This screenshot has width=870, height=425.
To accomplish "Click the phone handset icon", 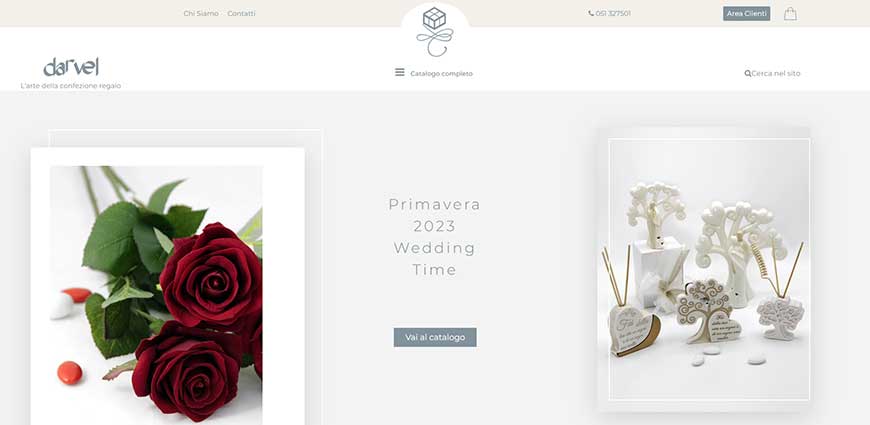I will click(x=591, y=13).
